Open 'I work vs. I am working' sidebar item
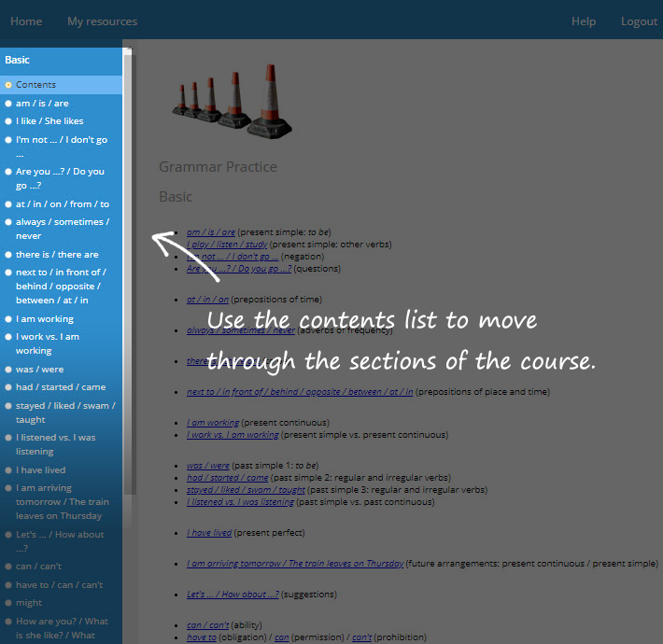This screenshot has width=663, height=644. point(47,343)
